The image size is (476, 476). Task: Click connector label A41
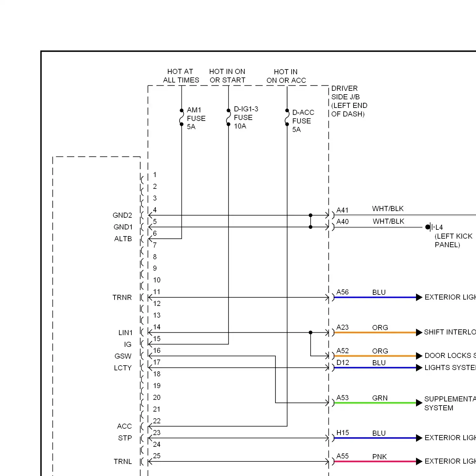point(342,210)
